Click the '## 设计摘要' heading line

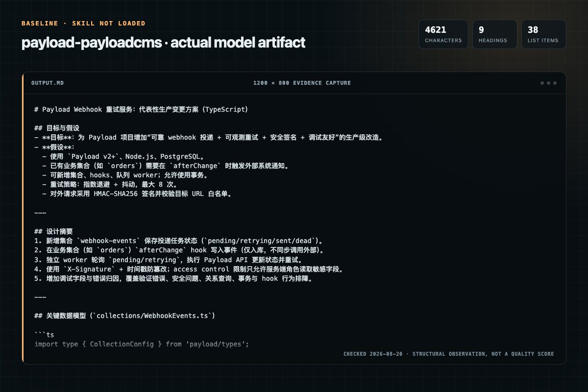pyautogui.click(x=53, y=231)
